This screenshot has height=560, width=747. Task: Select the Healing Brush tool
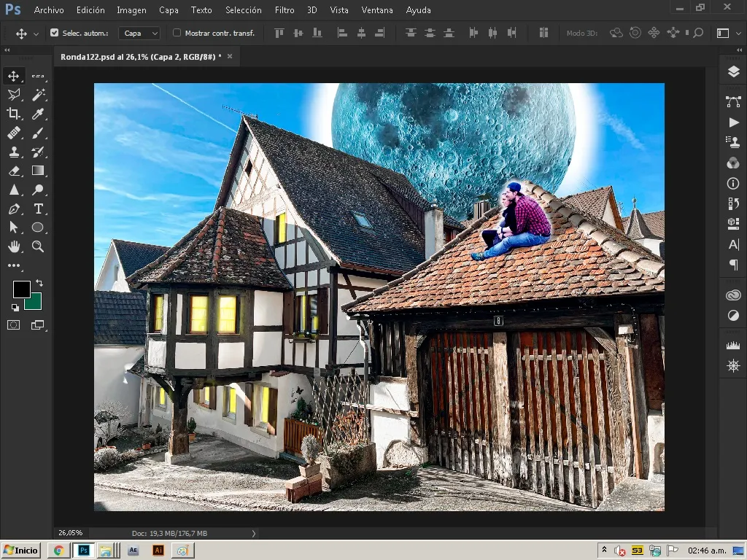(x=14, y=133)
